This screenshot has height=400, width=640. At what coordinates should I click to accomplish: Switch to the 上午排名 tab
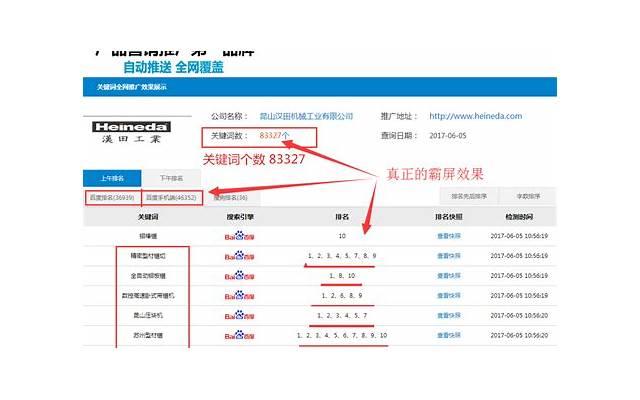point(112,178)
